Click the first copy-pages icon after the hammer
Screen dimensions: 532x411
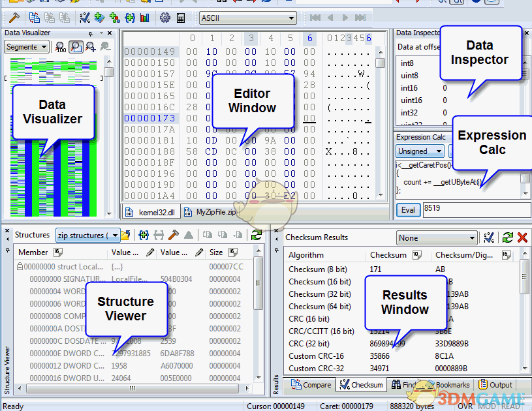[34, 18]
